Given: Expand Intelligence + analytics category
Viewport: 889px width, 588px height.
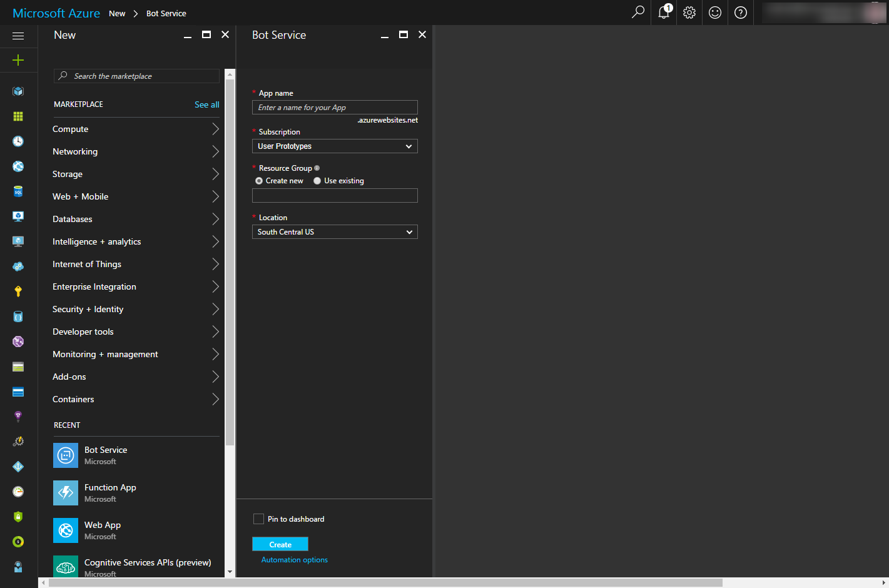Looking at the screenshot, I should click(136, 241).
